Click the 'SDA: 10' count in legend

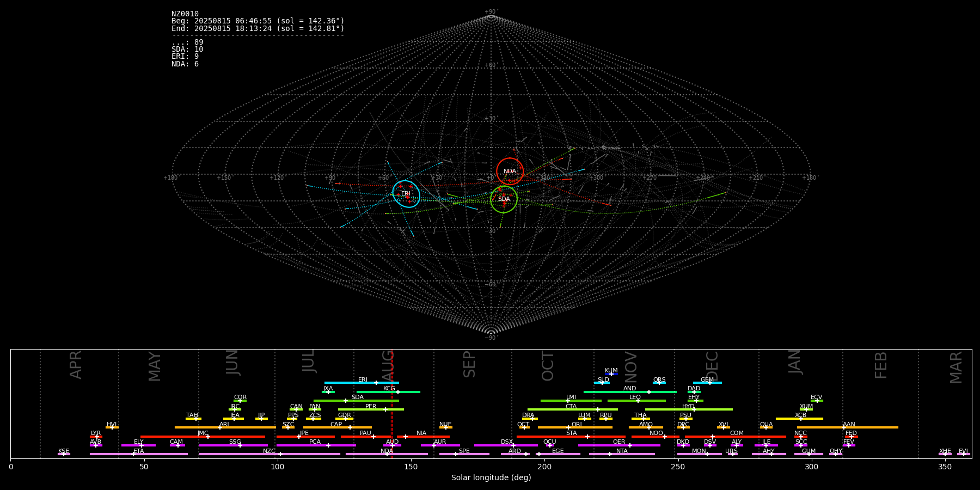pyautogui.click(x=187, y=50)
